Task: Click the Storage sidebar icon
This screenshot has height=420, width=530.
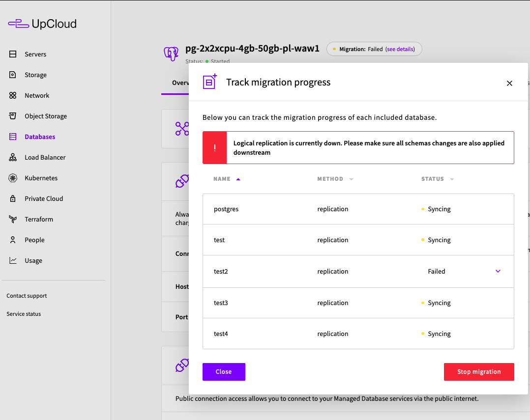Action: pos(13,75)
